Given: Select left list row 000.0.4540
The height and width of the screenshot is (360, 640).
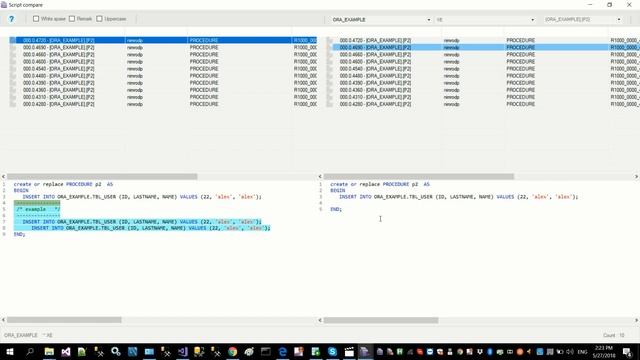Looking at the screenshot, I should (163, 69).
